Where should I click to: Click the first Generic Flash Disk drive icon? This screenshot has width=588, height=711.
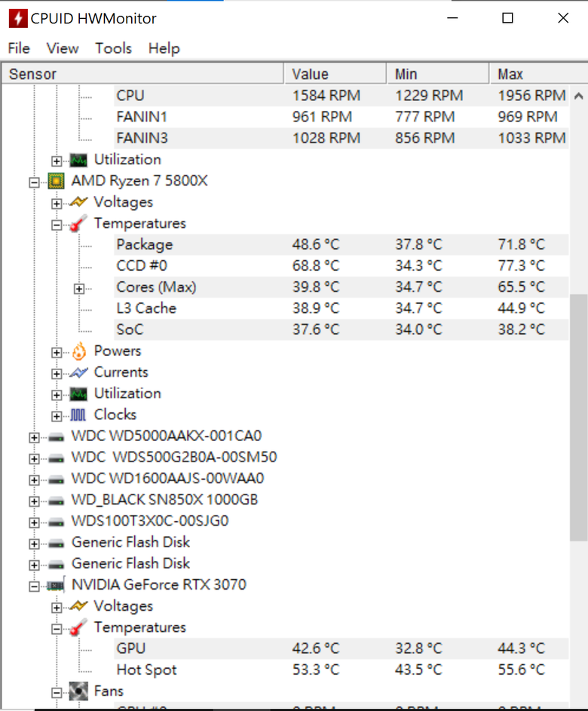(x=57, y=543)
